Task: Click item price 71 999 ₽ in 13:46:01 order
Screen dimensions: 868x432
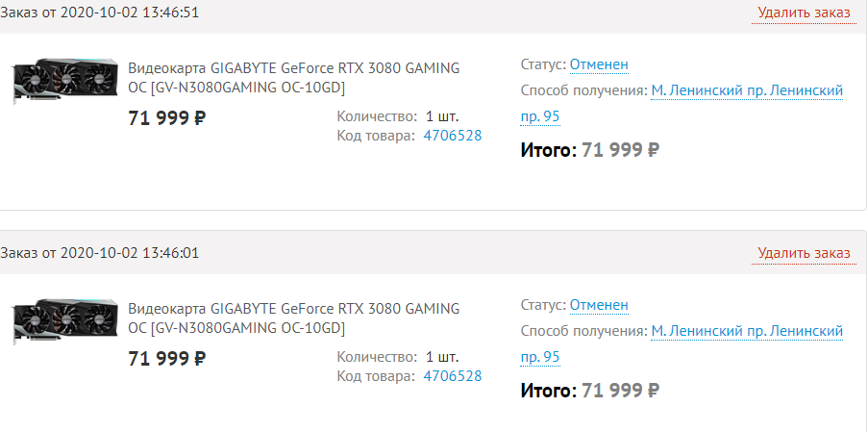Action: pyautogui.click(x=167, y=359)
